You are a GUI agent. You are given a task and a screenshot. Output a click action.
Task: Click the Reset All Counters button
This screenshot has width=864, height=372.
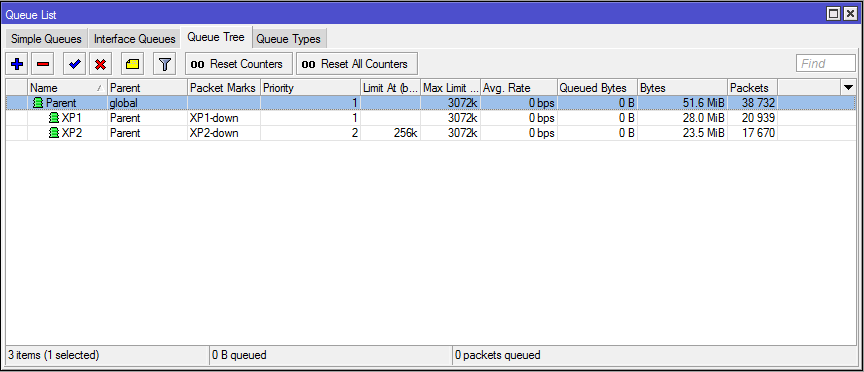pos(357,64)
